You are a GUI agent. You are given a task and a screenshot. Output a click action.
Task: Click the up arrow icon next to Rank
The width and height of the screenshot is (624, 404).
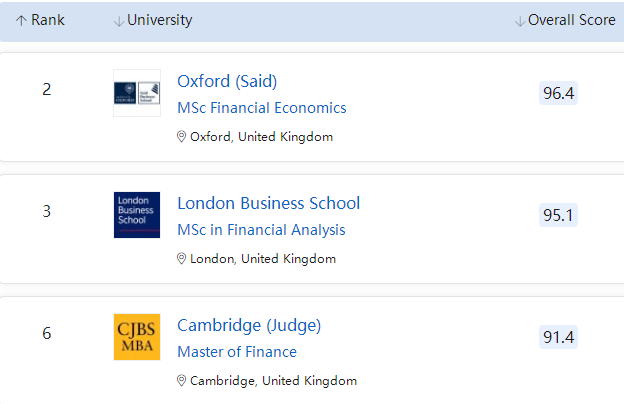[21, 21]
